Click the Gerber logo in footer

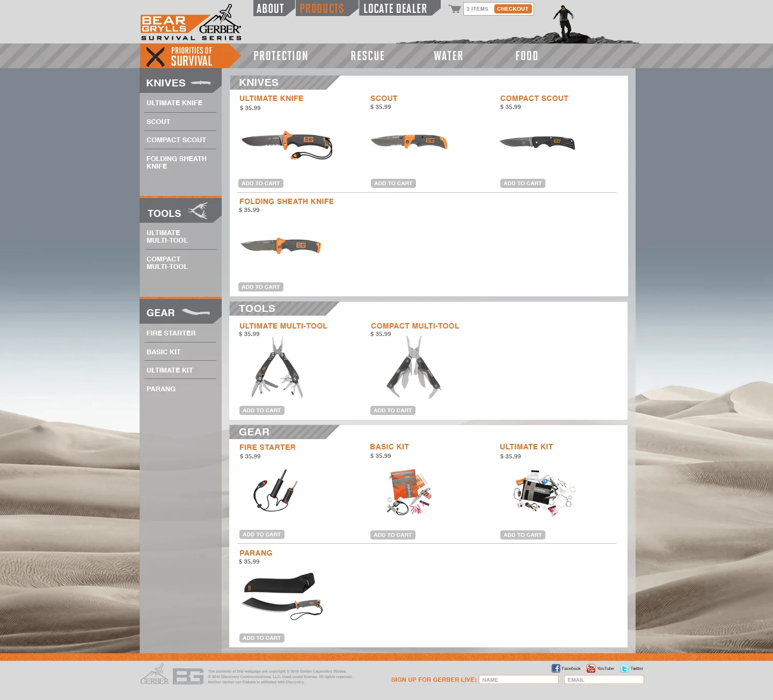155,675
